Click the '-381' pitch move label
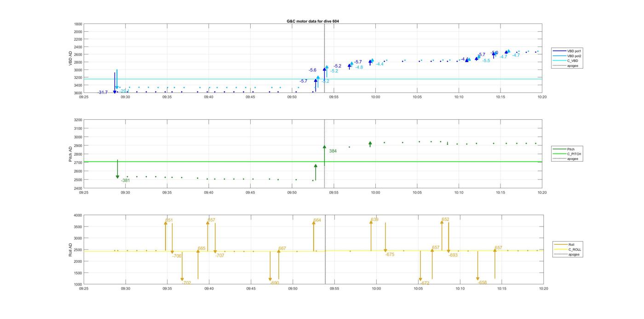 (x=125, y=180)
